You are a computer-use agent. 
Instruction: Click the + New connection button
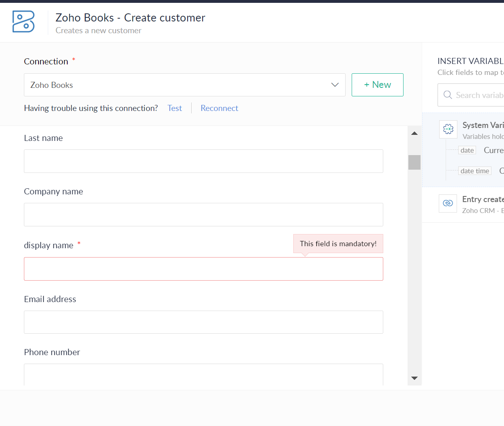[x=377, y=85]
